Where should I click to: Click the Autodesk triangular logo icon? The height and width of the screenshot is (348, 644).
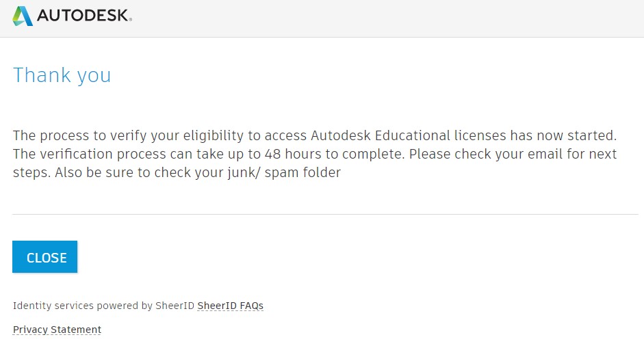click(23, 16)
